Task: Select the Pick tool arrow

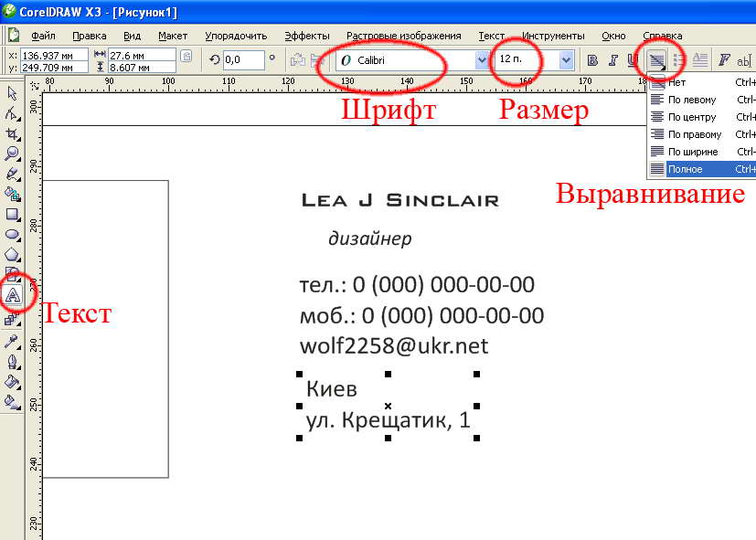Action: tap(13, 94)
